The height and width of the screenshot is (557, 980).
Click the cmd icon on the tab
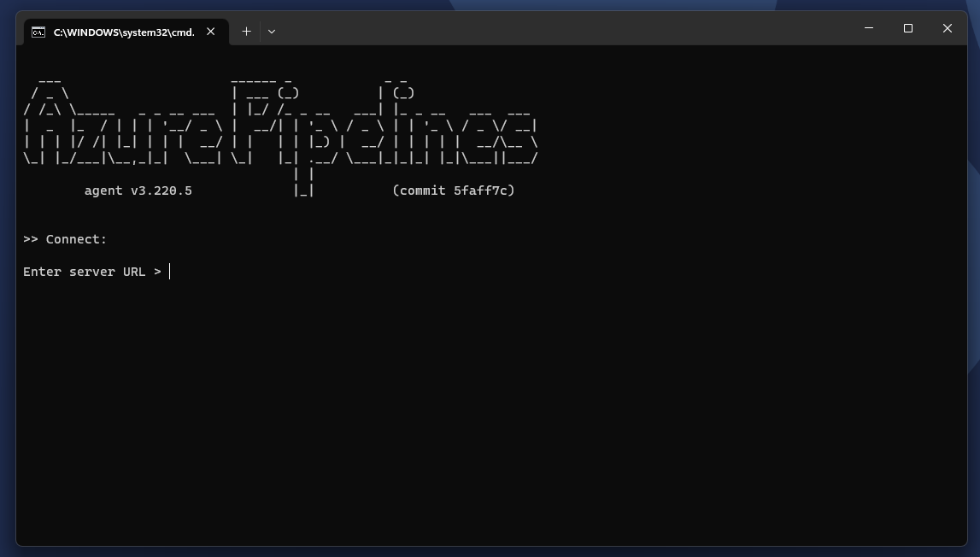coord(38,32)
